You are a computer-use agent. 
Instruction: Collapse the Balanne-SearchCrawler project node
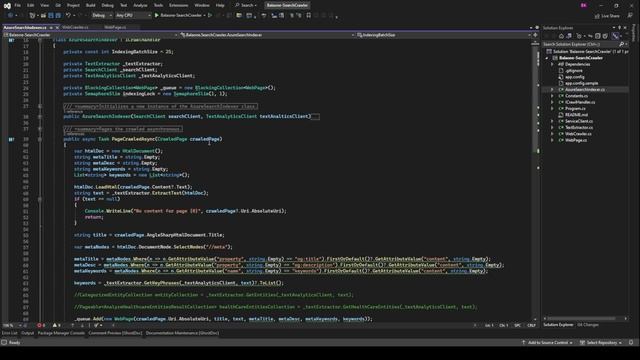click(x=547, y=58)
